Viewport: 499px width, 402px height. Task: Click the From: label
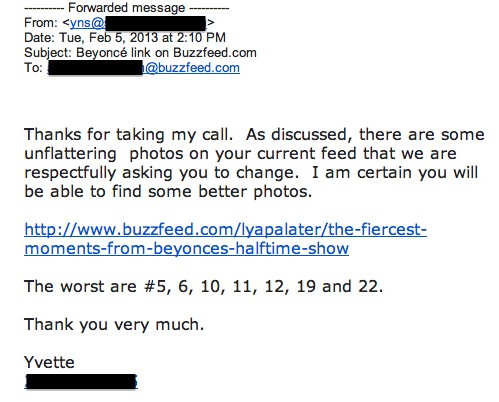coord(41,23)
